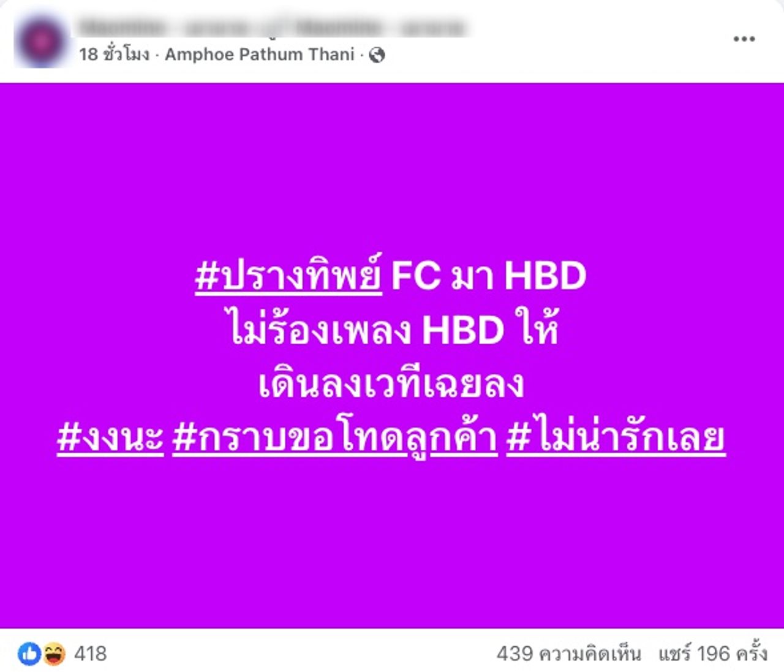
Task: Open hashtag #งงนะ
Action: pyautogui.click(x=110, y=437)
